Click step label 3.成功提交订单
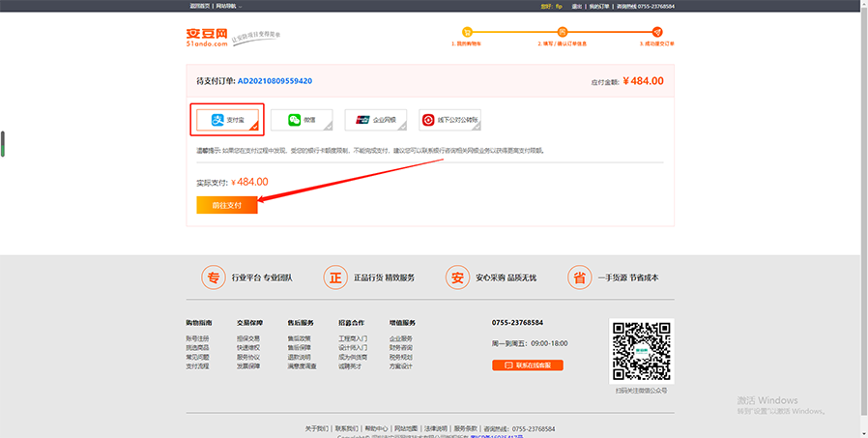 tap(657, 44)
